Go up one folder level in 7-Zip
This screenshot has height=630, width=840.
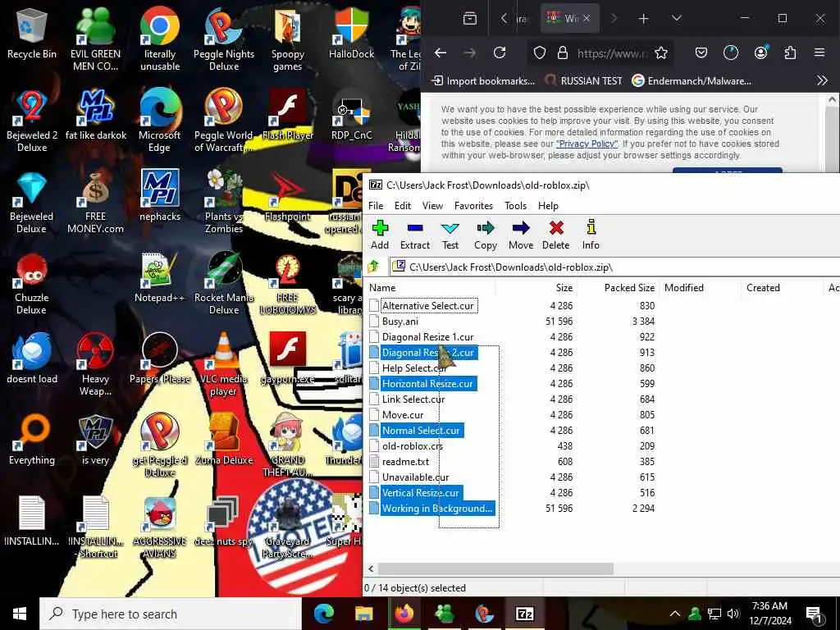(x=374, y=267)
